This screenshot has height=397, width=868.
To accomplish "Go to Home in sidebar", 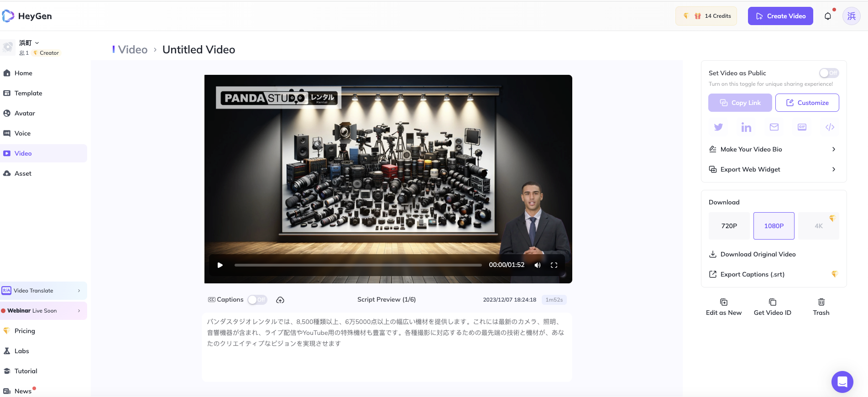I will tap(43, 73).
